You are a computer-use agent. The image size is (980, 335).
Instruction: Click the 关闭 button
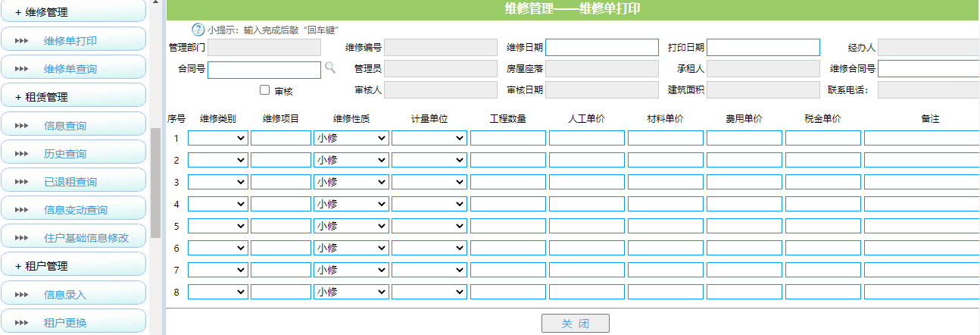[576, 324]
